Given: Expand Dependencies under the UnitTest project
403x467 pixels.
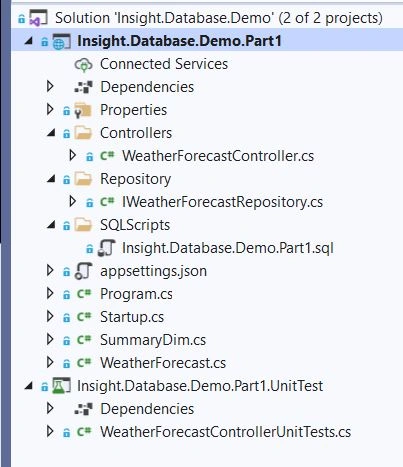Looking at the screenshot, I should [x=50, y=408].
